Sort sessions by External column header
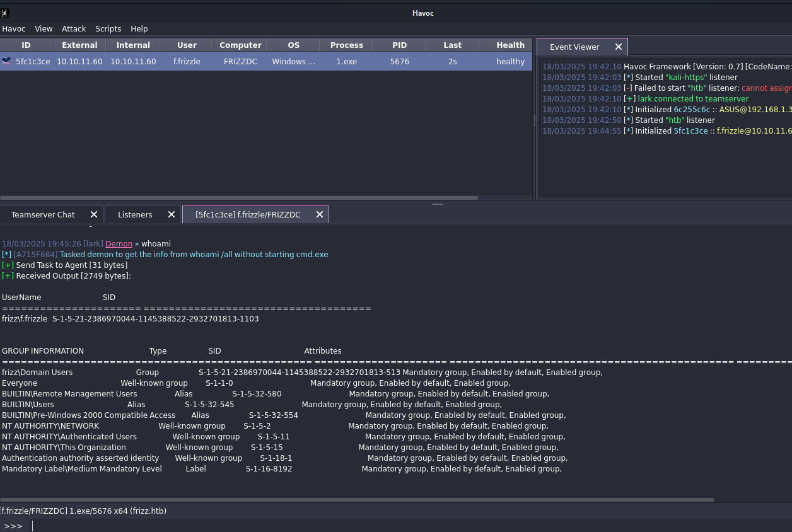 click(79, 45)
